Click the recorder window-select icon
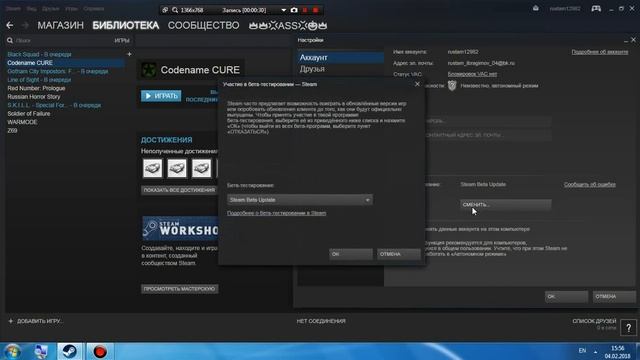 tap(165, 10)
